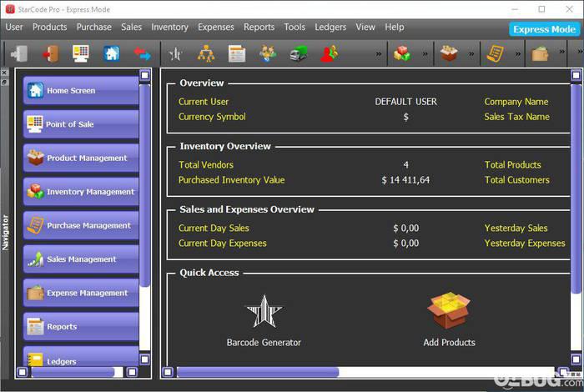
Task: Open the Inventory menu
Action: point(169,28)
